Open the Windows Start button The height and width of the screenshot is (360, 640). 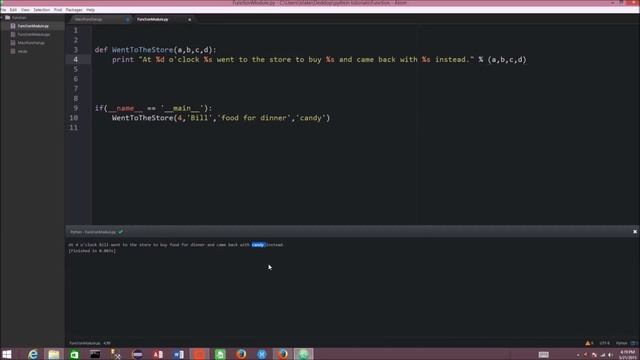coord(7,354)
